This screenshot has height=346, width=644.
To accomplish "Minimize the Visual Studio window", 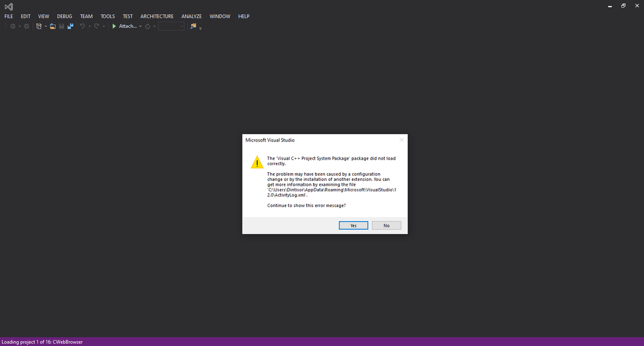I will click(x=610, y=6).
